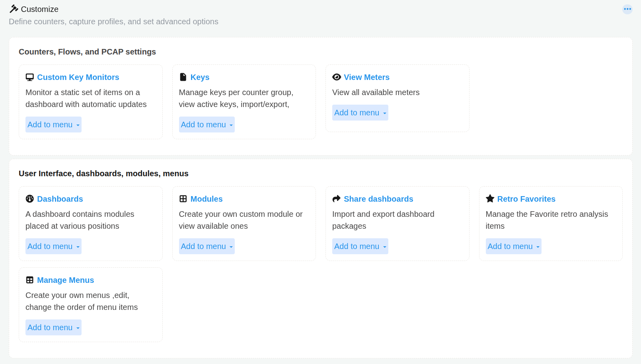Click the share arrow icon beside Share dashboards
This screenshot has width=641, height=364.
point(337,199)
